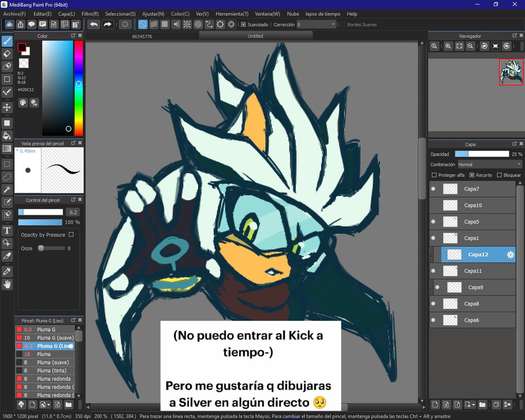Open Capa12 layer settings gear

510,255
